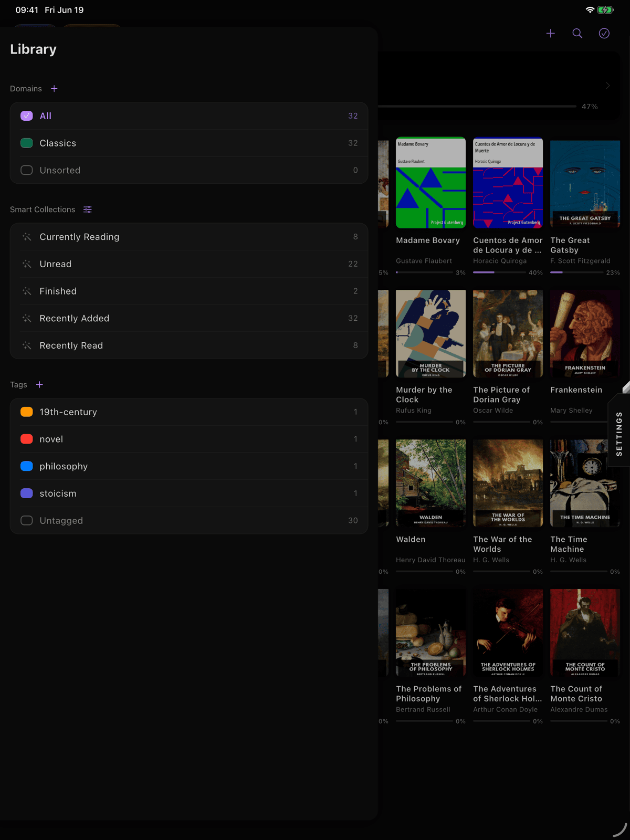This screenshot has width=630, height=840.
Task: Open the Recently Read collection
Action: point(189,345)
